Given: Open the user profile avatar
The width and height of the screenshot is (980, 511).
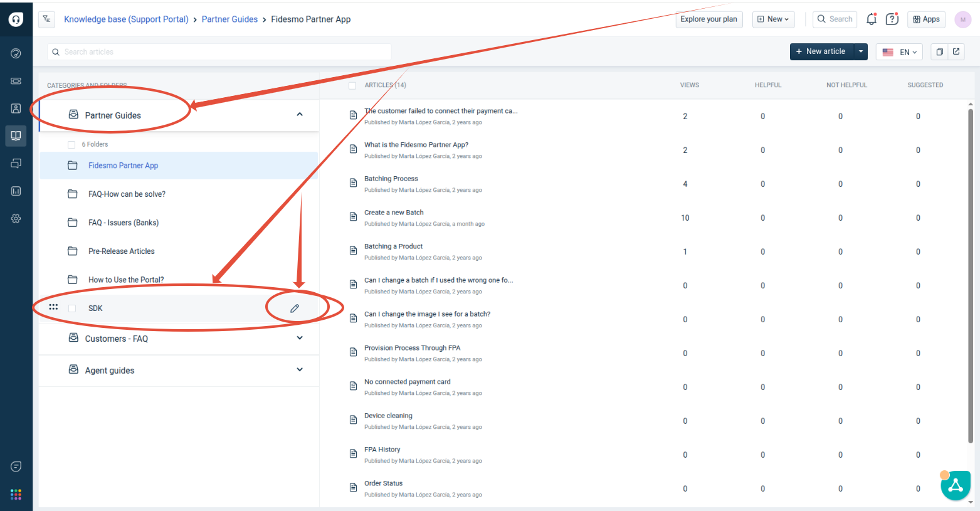Looking at the screenshot, I should (x=963, y=19).
